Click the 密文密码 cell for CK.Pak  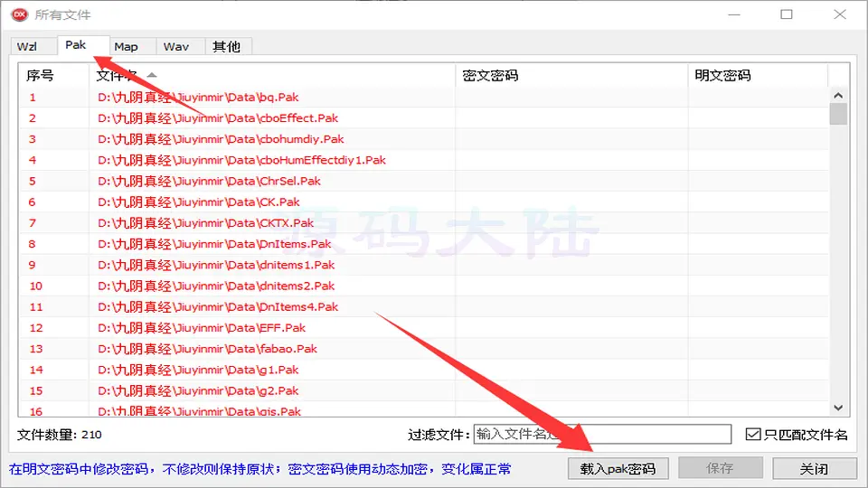(x=571, y=202)
